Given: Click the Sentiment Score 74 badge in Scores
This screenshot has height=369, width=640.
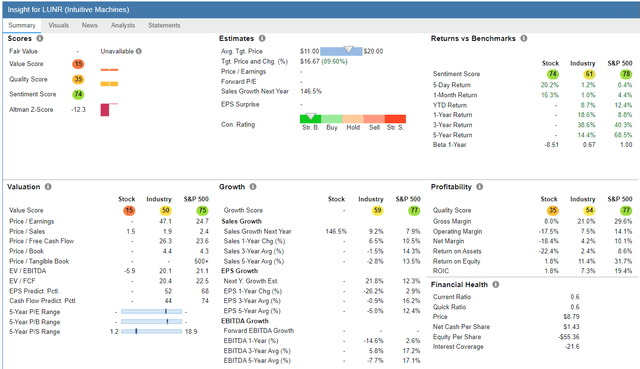Looking at the screenshot, I should [x=78, y=94].
